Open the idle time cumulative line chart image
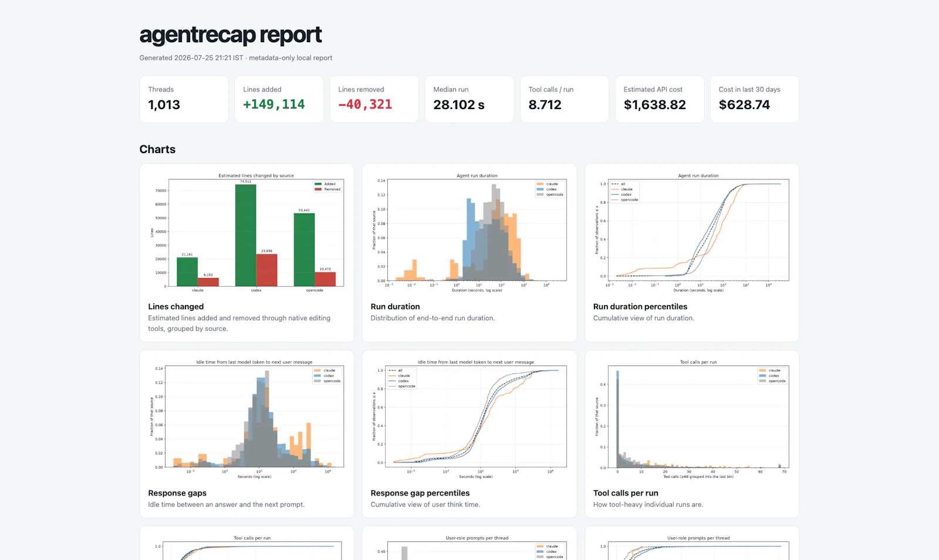Screen dimensions: 939x560 click(469, 419)
